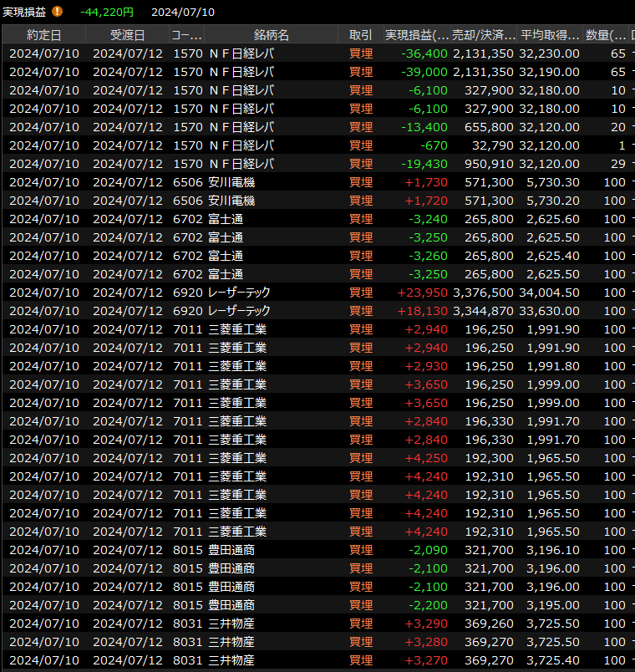Click the 平均取得 column header

[x=550, y=35]
